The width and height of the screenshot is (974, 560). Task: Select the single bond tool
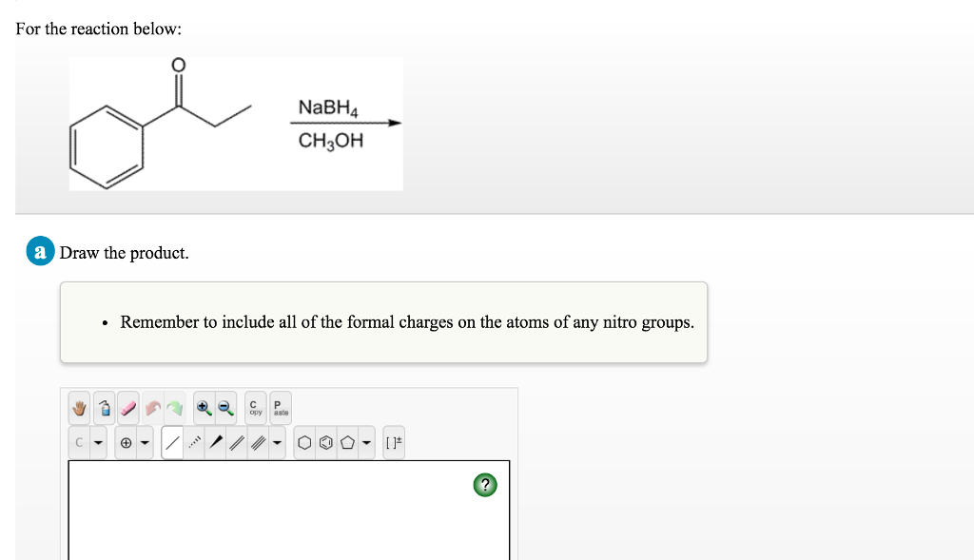172,442
